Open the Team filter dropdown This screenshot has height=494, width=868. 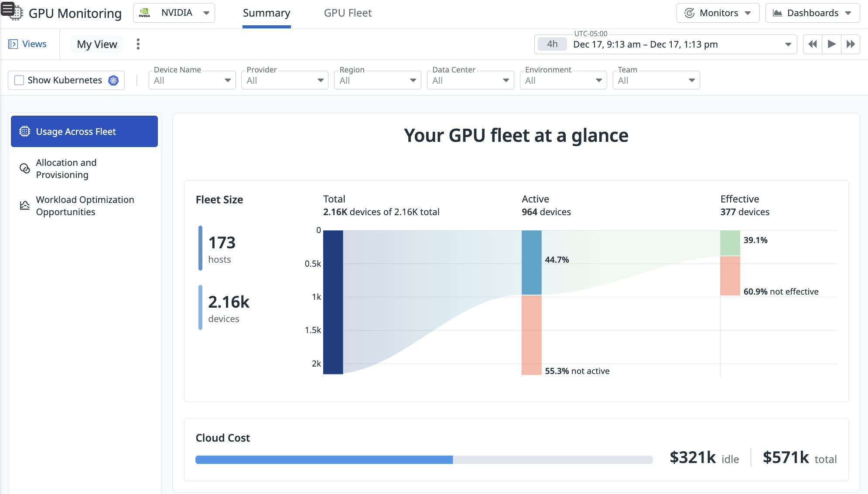pos(656,80)
